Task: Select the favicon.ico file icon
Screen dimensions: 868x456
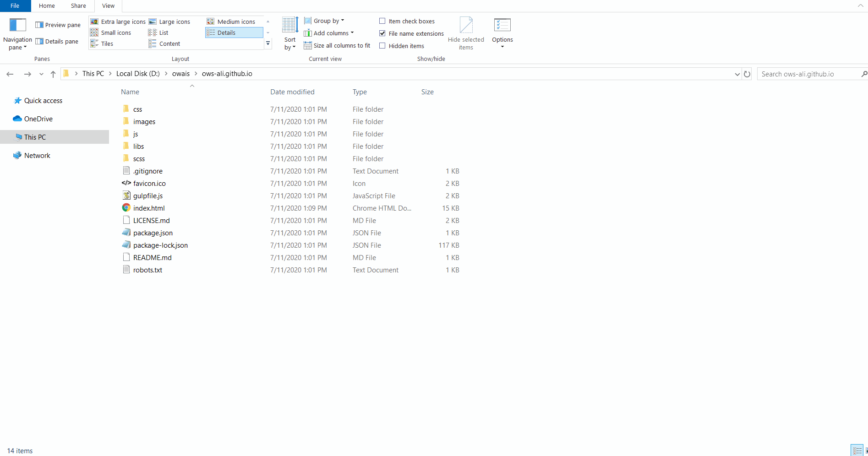Action: 126,183
